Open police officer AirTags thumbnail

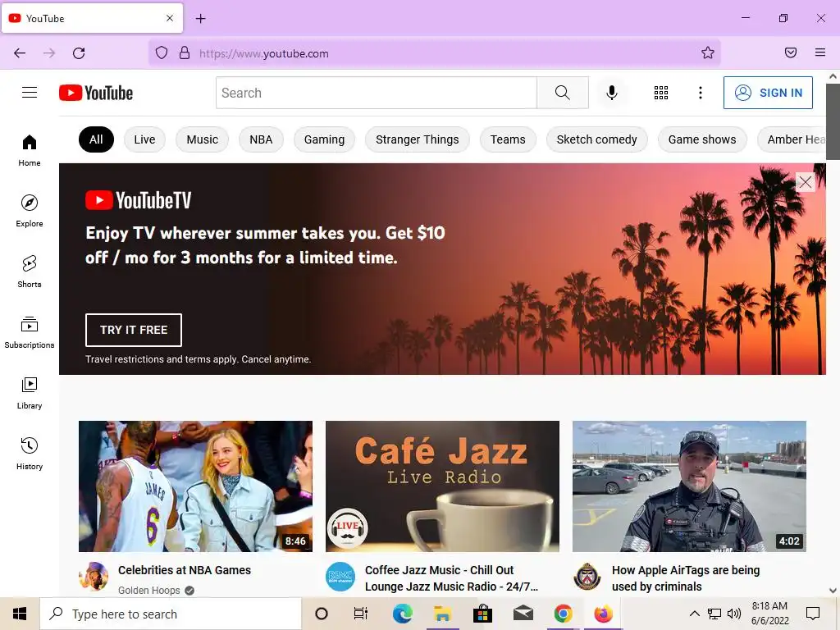pyautogui.click(x=689, y=486)
